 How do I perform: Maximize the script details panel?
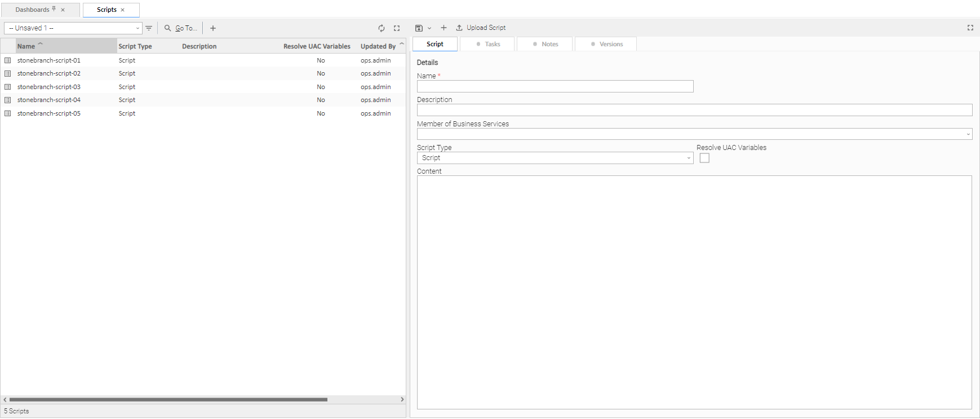[970, 28]
